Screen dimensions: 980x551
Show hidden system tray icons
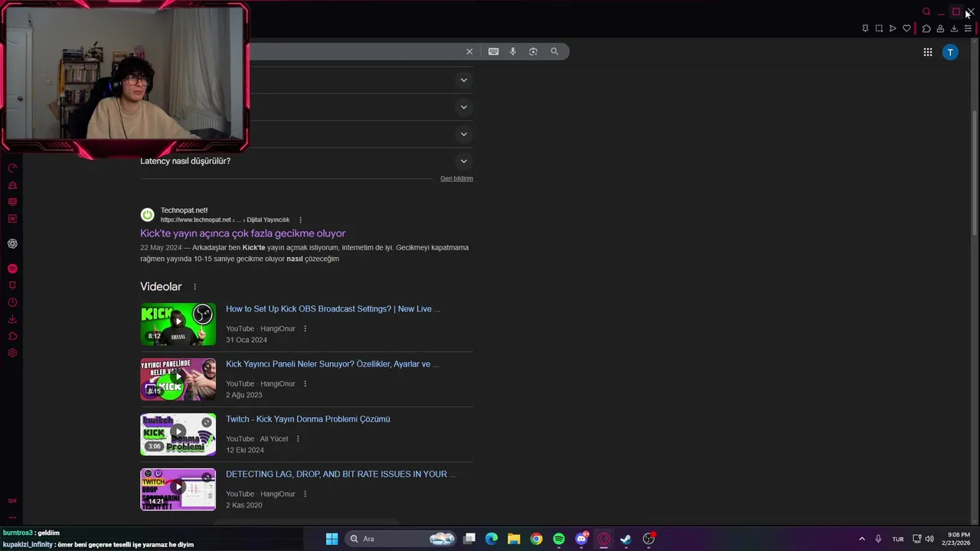point(861,539)
